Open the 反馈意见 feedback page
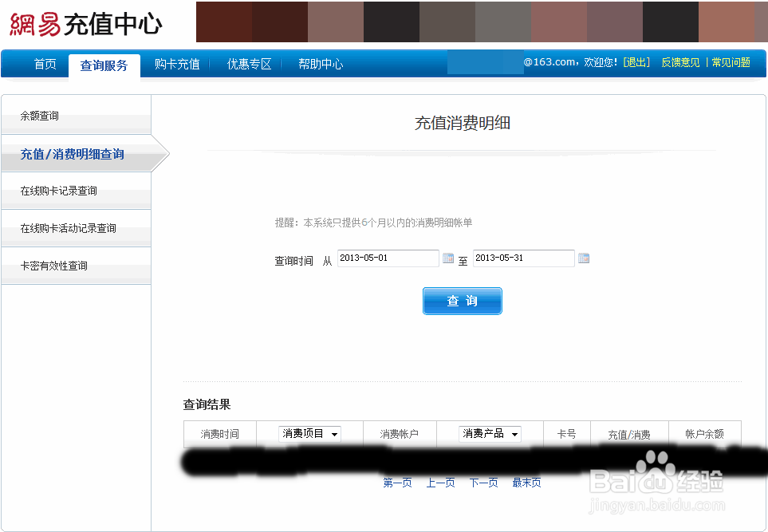This screenshot has width=768, height=532. (x=679, y=62)
